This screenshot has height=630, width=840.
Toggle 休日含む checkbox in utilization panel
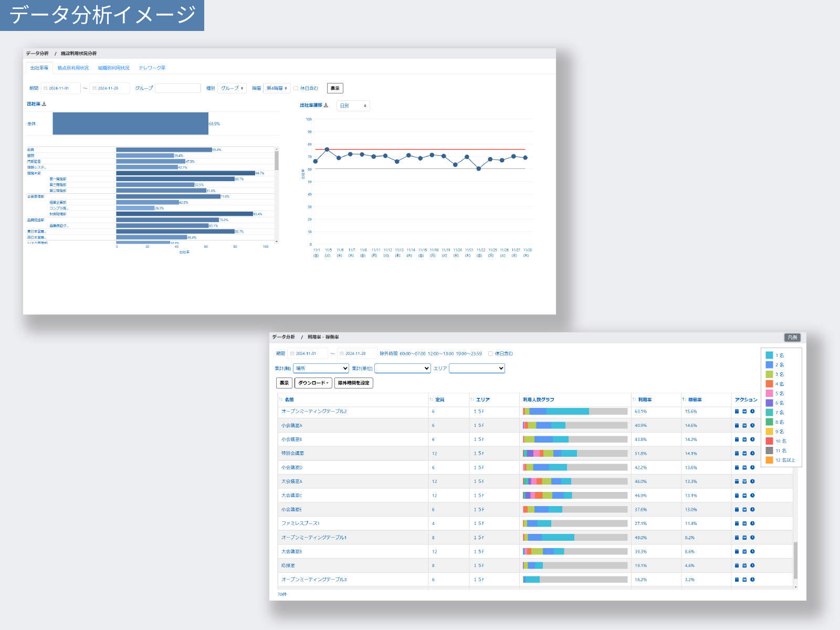click(490, 354)
